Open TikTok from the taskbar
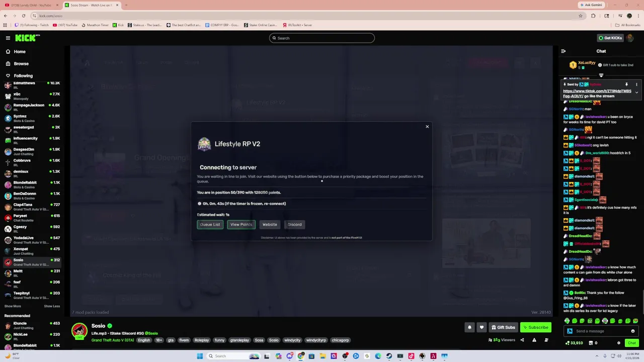Viewport: 644px width, 362px height. pyautogui.click(x=411, y=356)
